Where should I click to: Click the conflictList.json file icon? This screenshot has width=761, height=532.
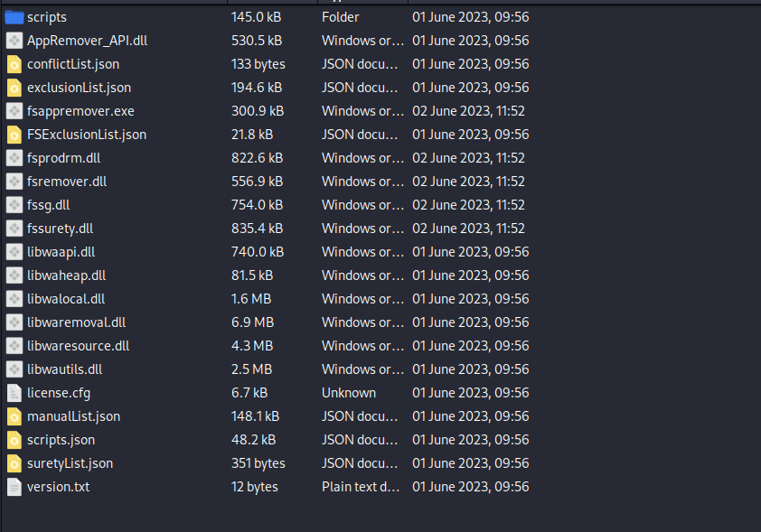pyautogui.click(x=14, y=64)
